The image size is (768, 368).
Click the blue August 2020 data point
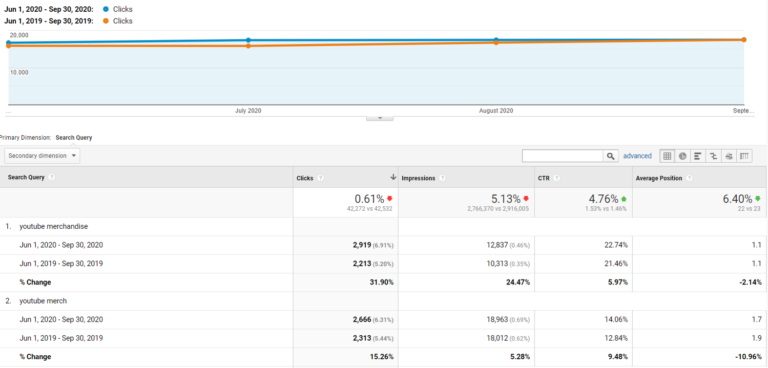click(496, 40)
